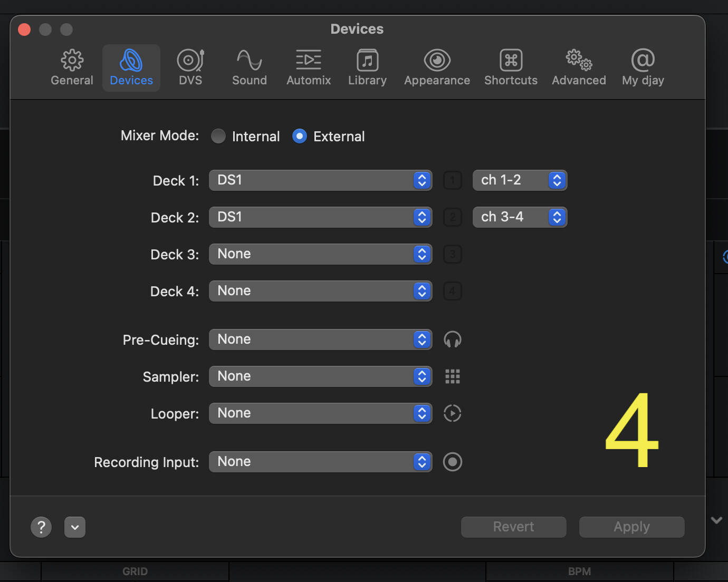This screenshot has width=728, height=582.
Task: Open the Advanced tab
Action: pos(579,67)
